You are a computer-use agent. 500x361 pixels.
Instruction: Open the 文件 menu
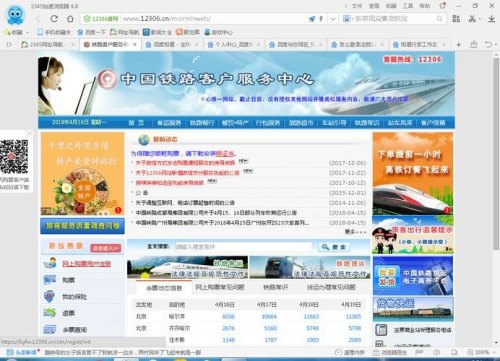coord(357,6)
